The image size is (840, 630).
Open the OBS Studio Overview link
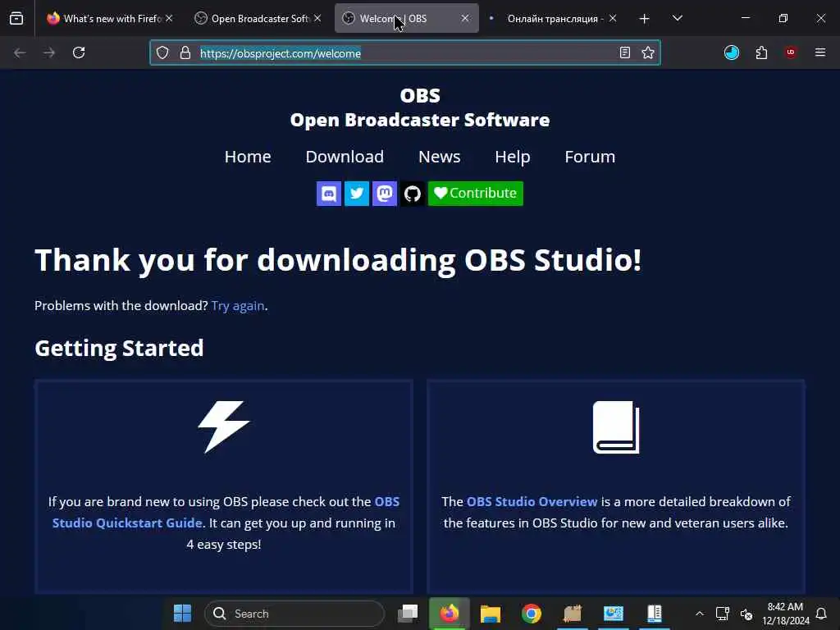532,501
